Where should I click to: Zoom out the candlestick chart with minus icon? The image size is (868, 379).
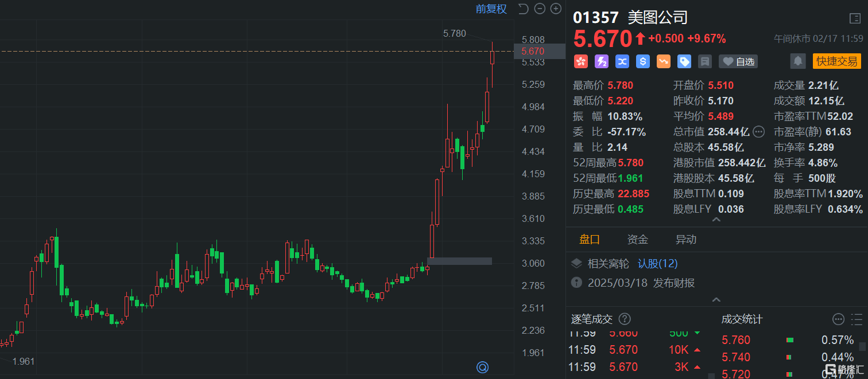click(x=540, y=9)
